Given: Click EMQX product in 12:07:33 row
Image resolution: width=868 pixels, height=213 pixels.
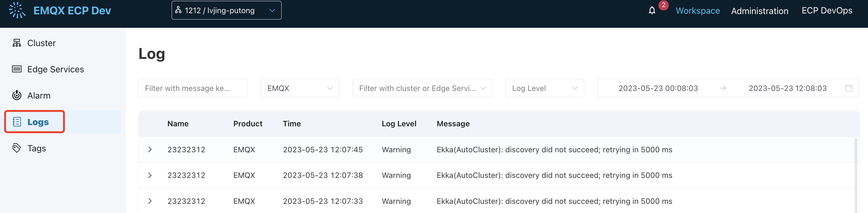Looking at the screenshot, I should [x=244, y=201].
